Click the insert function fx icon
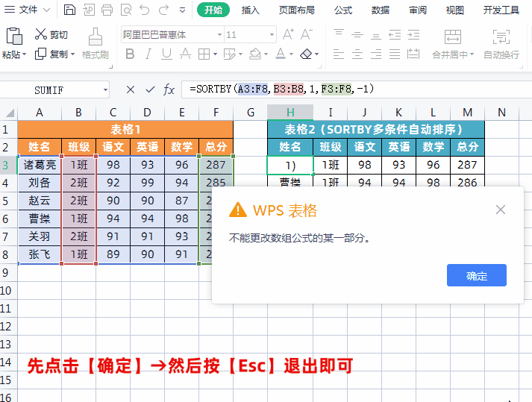Image resolution: width=532 pixels, height=402 pixels. [x=169, y=89]
